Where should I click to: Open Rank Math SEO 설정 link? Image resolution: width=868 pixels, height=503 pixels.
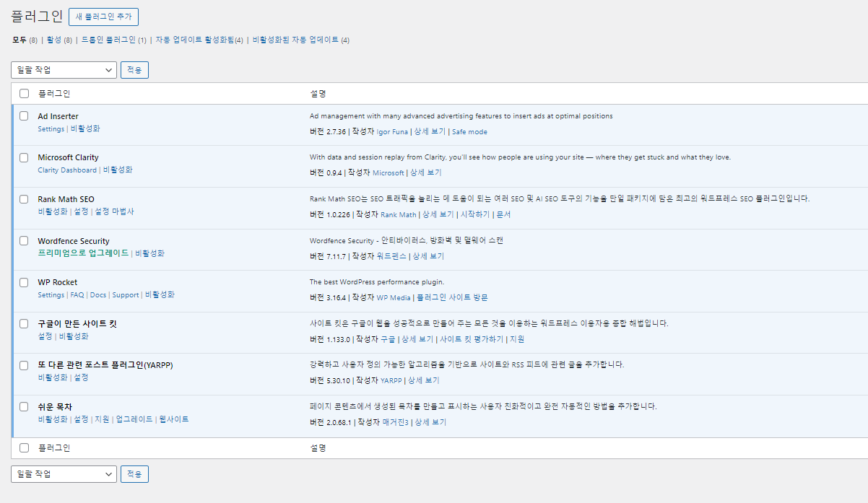point(81,211)
